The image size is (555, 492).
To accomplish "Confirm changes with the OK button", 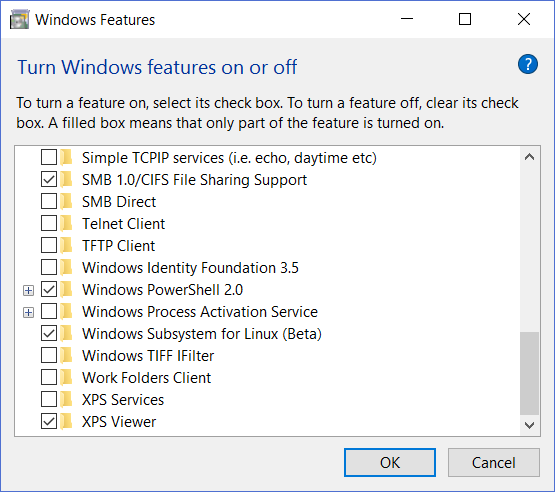I will pos(390,463).
